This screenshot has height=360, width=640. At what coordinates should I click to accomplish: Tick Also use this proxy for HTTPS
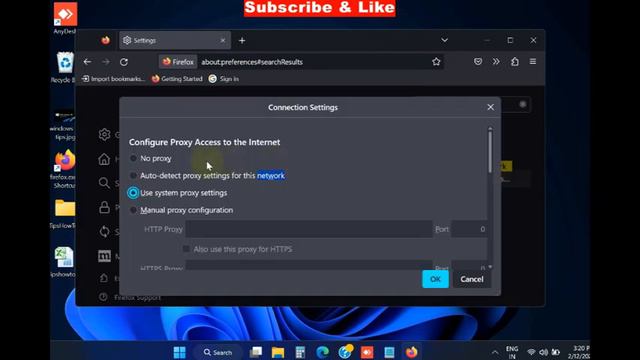186,249
